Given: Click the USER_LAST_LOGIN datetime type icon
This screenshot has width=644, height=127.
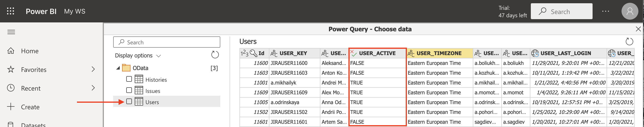Looking at the screenshot, I should [535, 53].
